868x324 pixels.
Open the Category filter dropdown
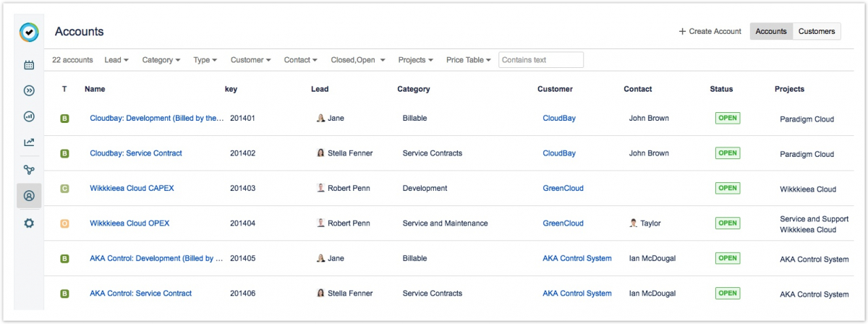point(161,60)
